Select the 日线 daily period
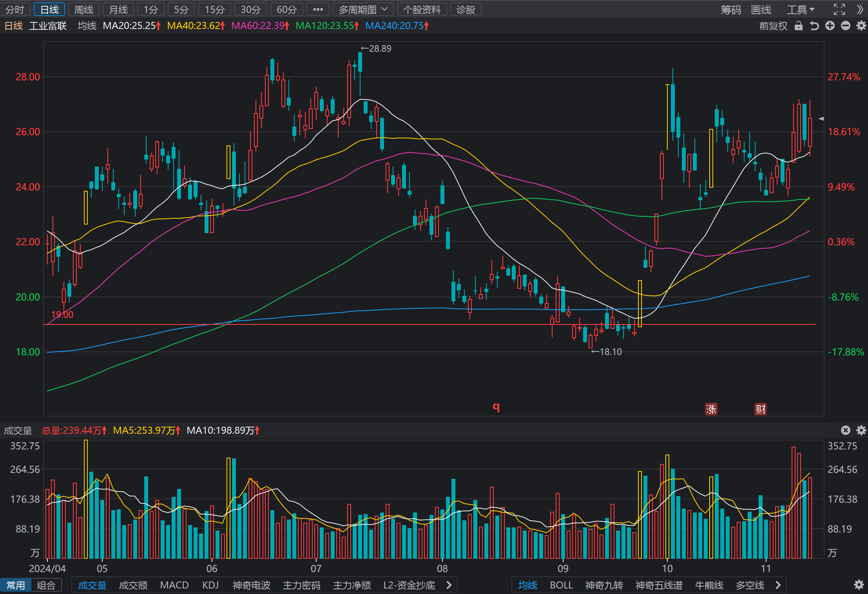 tap(49, 9)
